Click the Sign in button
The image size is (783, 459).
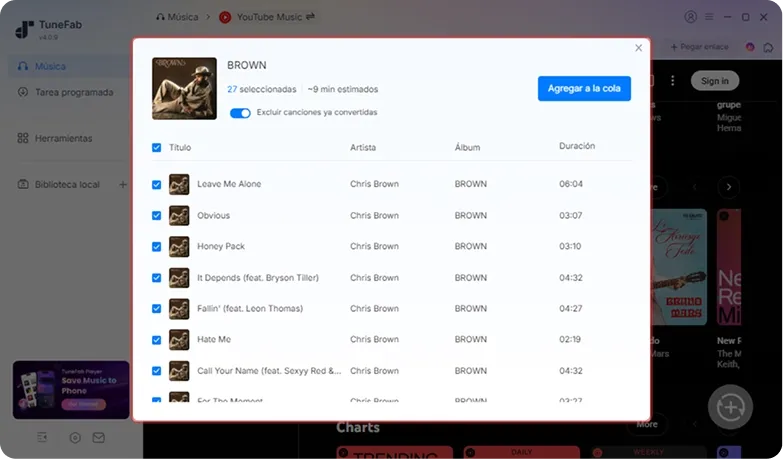715,81
